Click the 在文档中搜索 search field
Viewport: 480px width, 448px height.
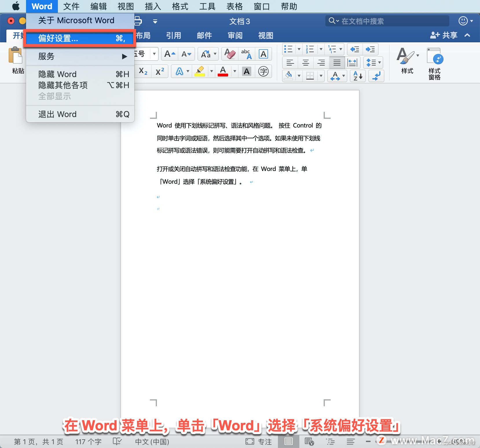tap(387, 21)
